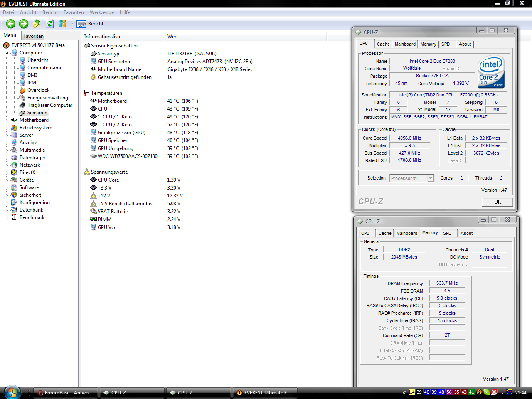
Task: Open SPD tab in top CPU-Z window
Action: pyautogui.click(x=446, y=44)
